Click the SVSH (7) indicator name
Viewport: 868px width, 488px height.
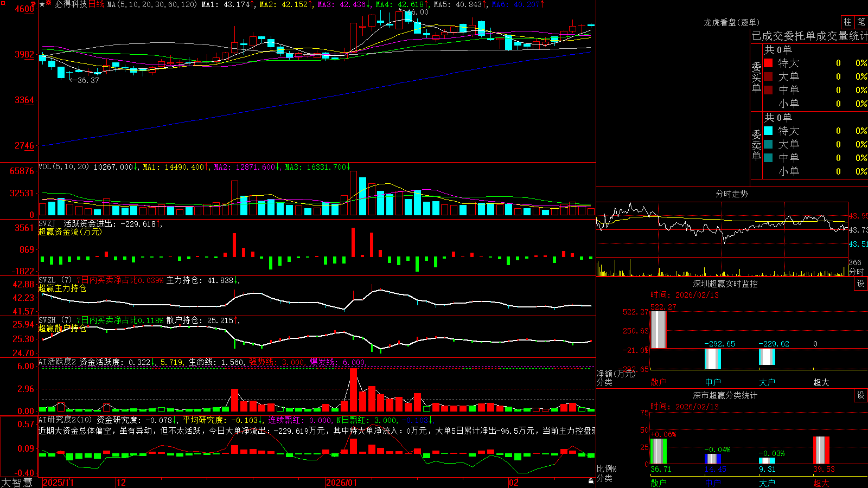click(x=55, y=320)
